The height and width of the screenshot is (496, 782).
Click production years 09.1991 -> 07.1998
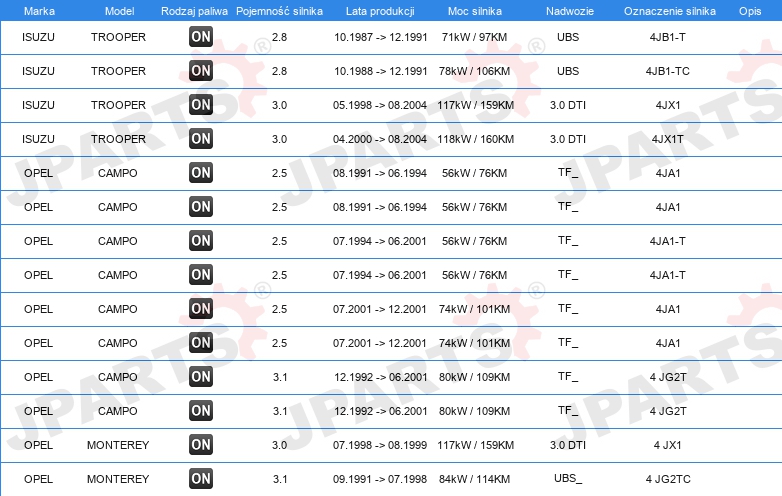point(380,479)
